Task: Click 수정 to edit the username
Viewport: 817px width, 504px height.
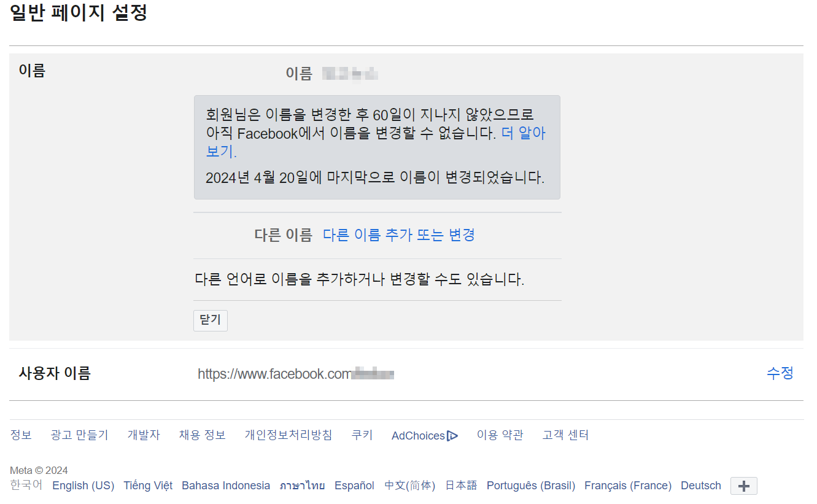Action: coord(780,373)
